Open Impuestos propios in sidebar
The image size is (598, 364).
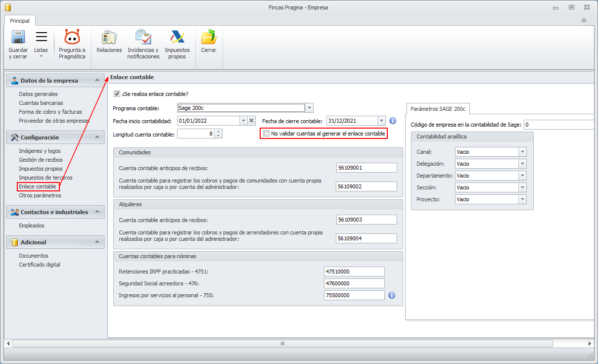click(41, 169)
